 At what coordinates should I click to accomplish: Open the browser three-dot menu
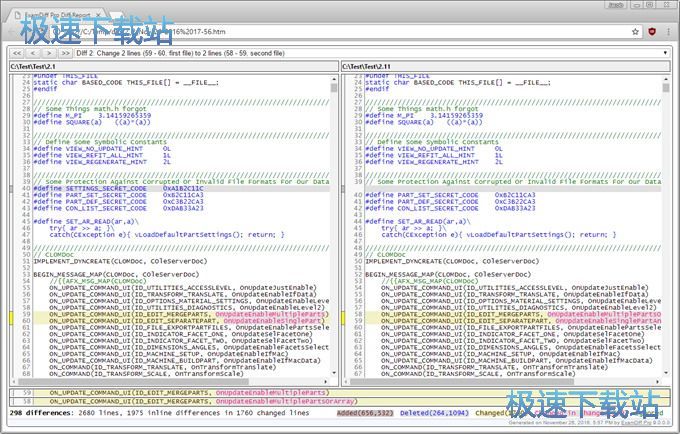pyautogui.click(x=669, y=31)
